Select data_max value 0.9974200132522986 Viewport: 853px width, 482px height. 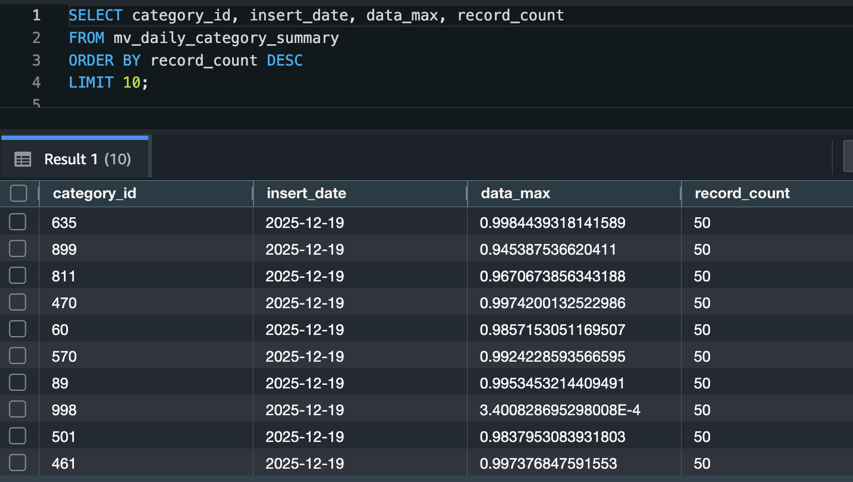point(552,302)
